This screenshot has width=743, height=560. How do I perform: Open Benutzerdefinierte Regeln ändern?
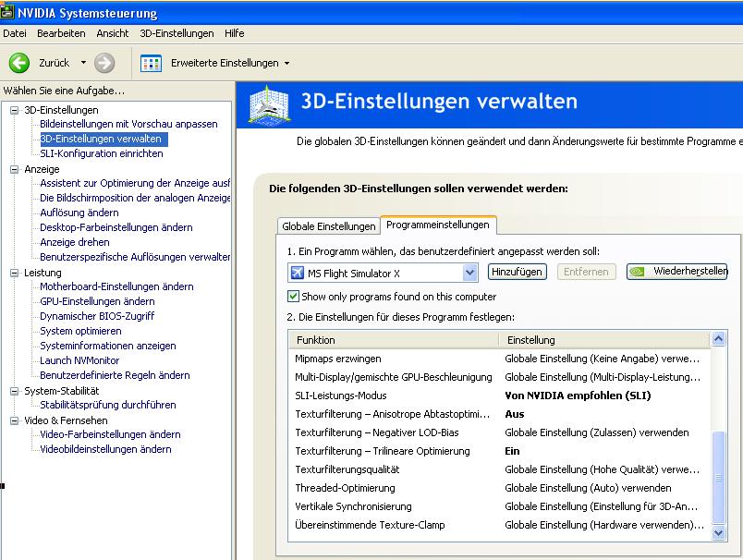[115, 375]
